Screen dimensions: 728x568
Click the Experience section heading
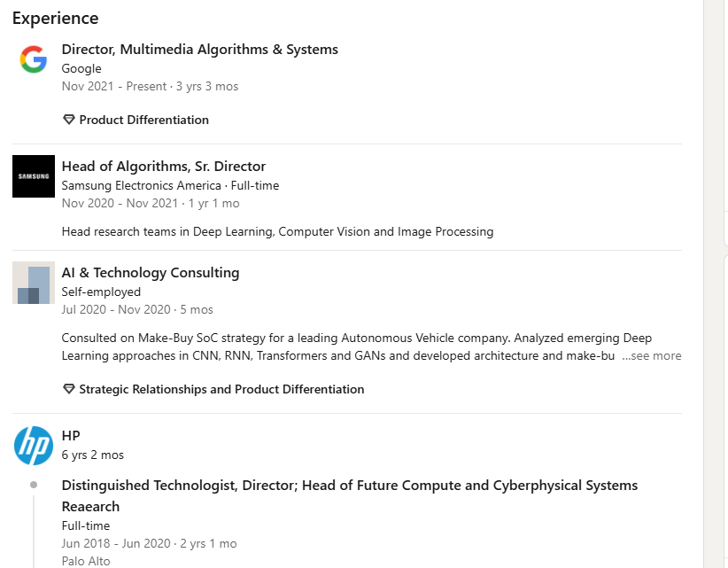[x=55, y=18]
